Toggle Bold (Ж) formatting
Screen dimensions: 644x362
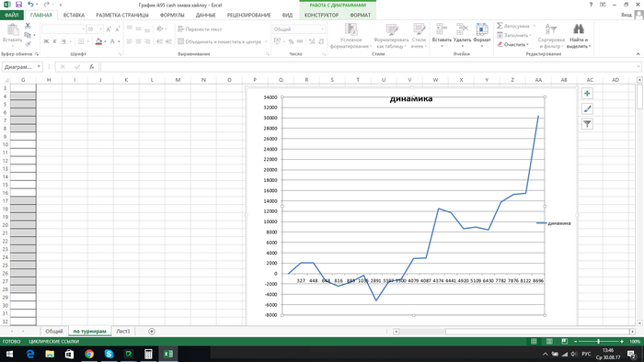46,41
